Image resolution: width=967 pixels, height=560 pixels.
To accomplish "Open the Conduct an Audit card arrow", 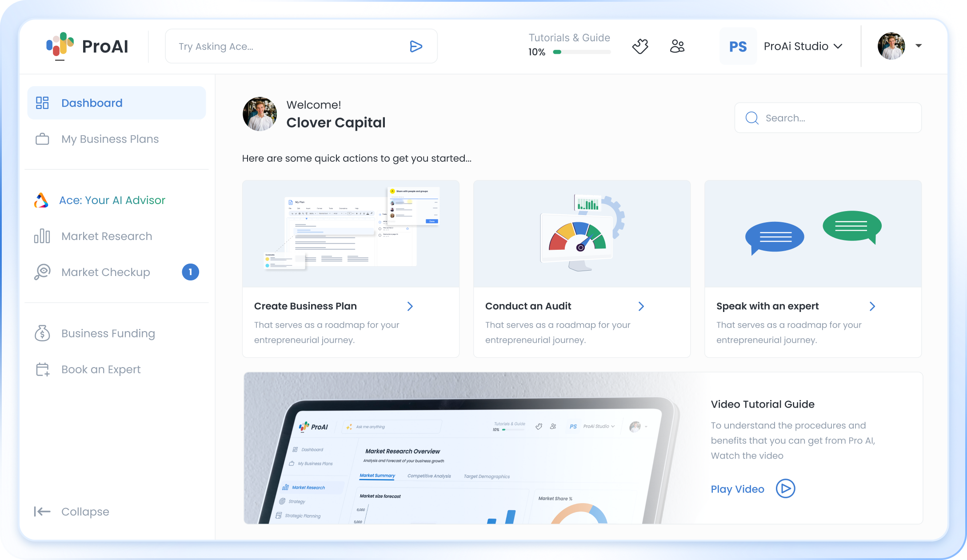I will pos(641,306).
